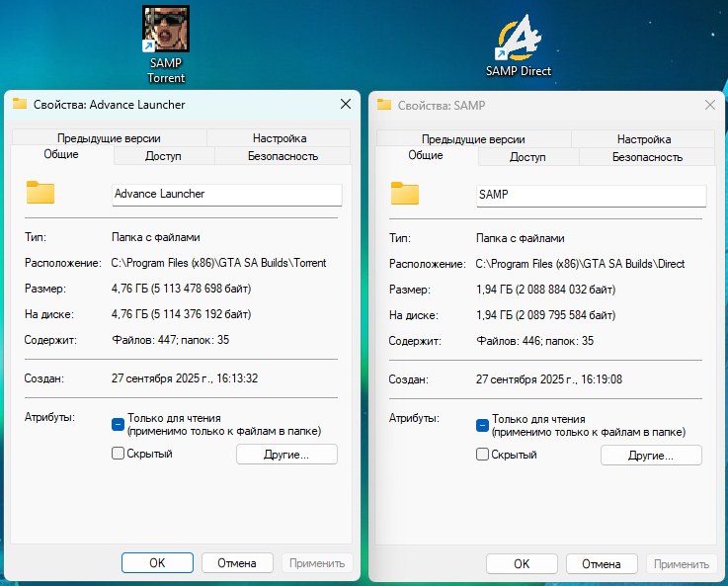Click the large folder icon beside SAMP name field

[x=405, y=193]
